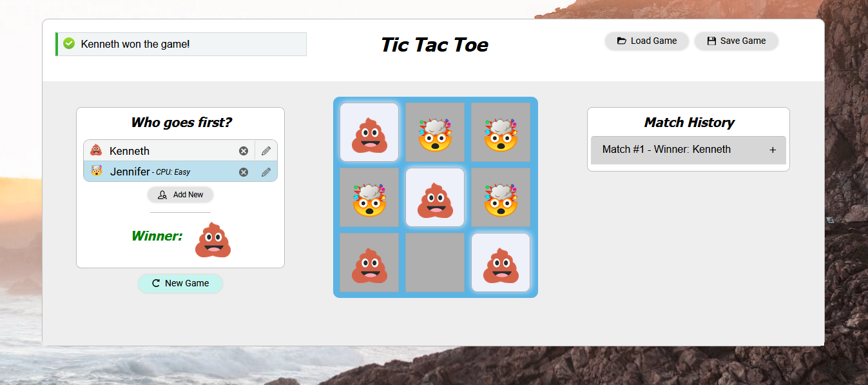The image size is (868, 385).
Task: Click the bottom-right board cell with poop emoji
Action: coord(501,262)
